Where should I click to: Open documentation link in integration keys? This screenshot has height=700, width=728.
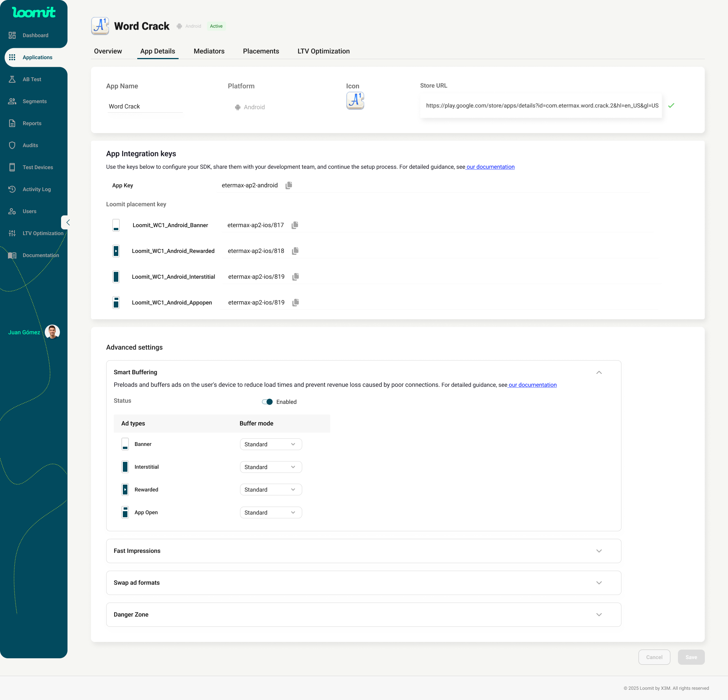[490, 167]
